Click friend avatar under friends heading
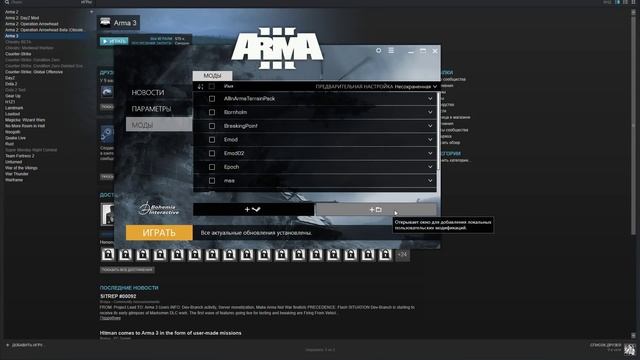The height and width of the screenshot is (360, 640). click(x=107, y=91)
